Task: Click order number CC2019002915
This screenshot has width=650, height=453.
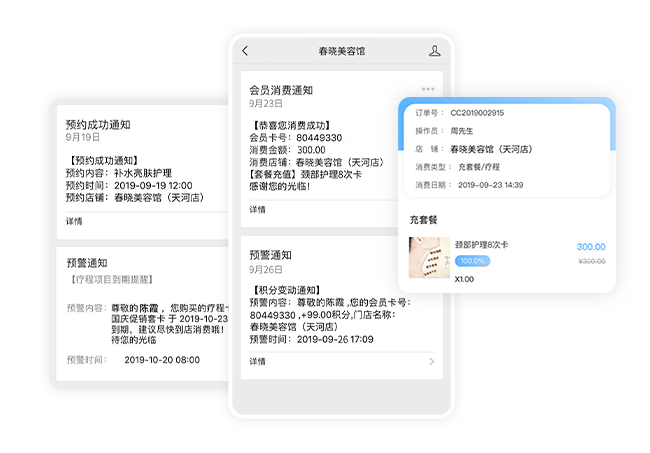Action: (x=477, y=113)
